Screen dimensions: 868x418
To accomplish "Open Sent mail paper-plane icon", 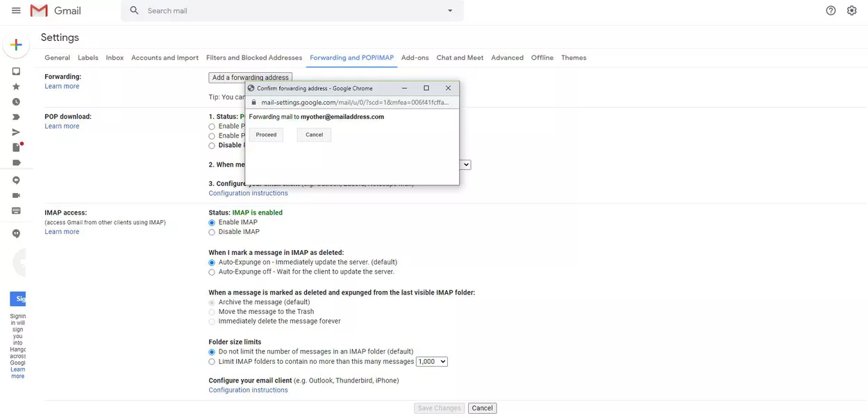I will (x=16, y=132).
